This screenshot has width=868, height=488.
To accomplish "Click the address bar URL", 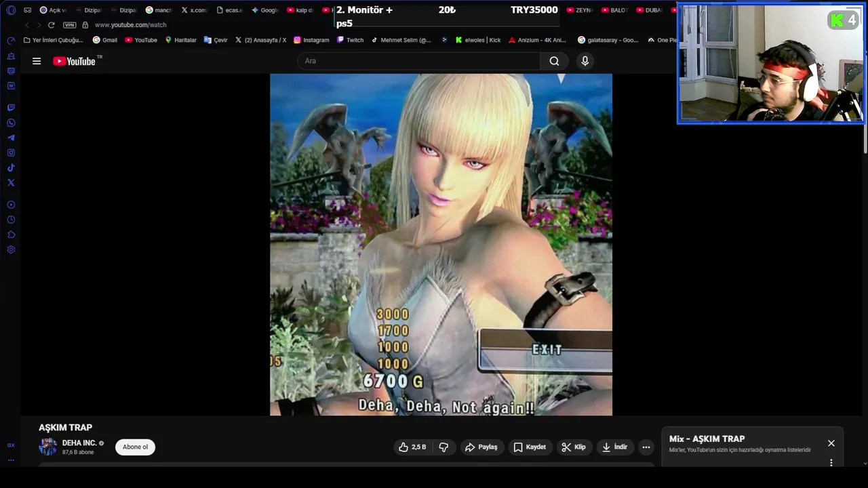I will click(x=131, y=25).
